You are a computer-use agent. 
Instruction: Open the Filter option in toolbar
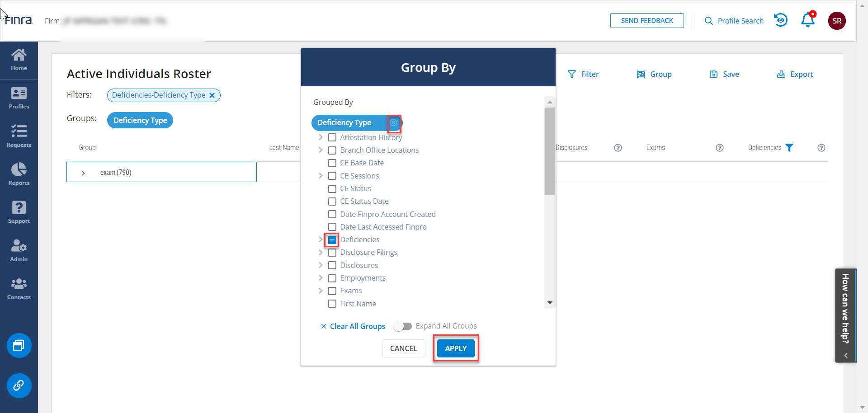(x=583, y=74)
